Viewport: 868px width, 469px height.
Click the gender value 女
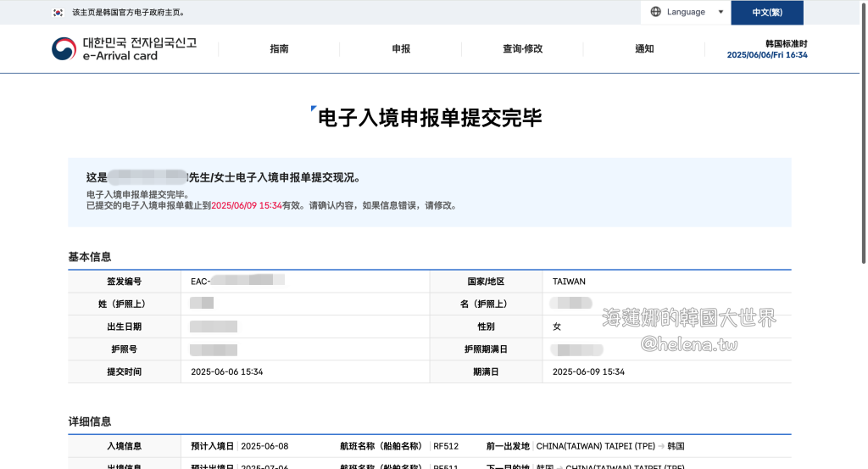(557, 327)
